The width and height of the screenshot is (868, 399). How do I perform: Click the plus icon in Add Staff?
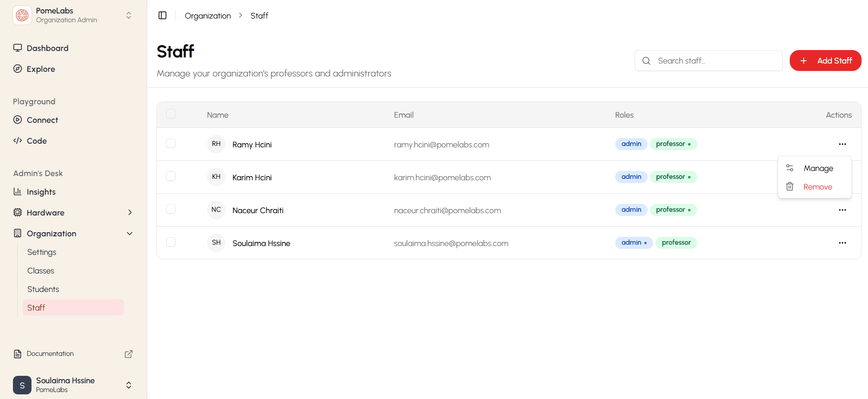[x=804, y=61]
